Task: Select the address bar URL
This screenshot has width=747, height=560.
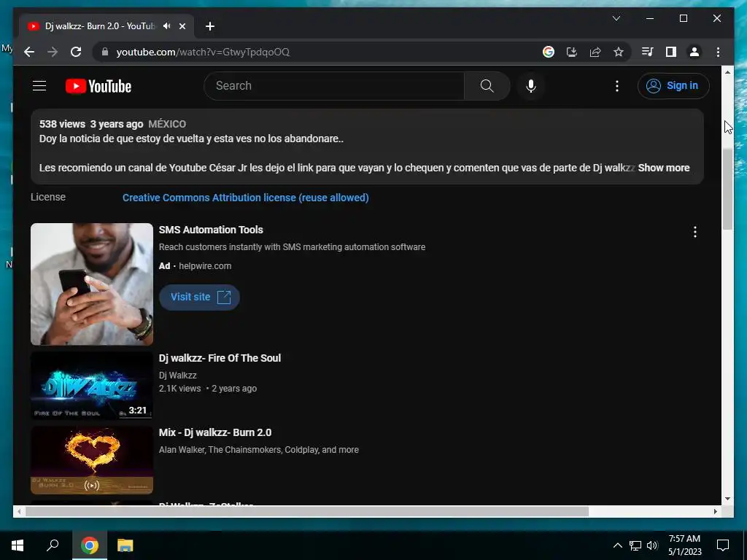Action: [203, 52]
